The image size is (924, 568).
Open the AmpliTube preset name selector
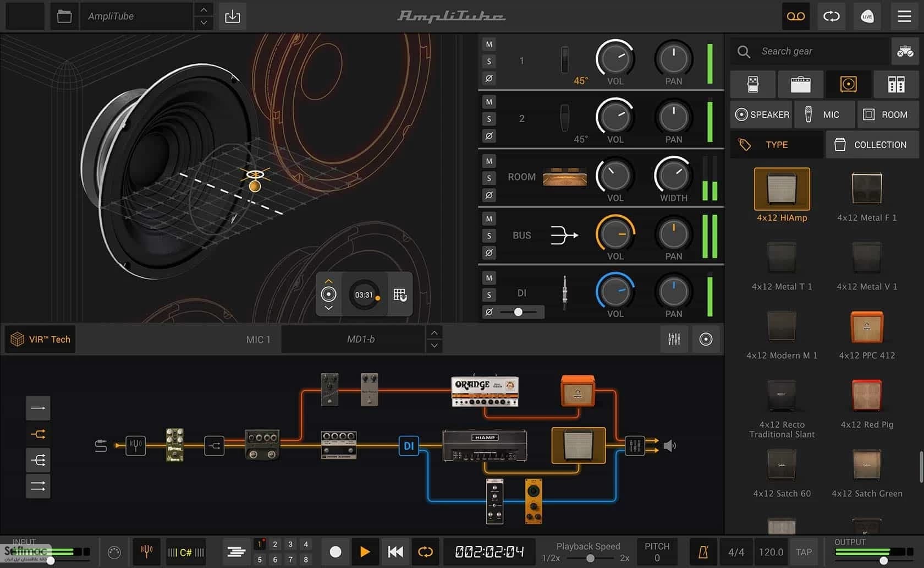pyautogui.click(x=137, y=17)
